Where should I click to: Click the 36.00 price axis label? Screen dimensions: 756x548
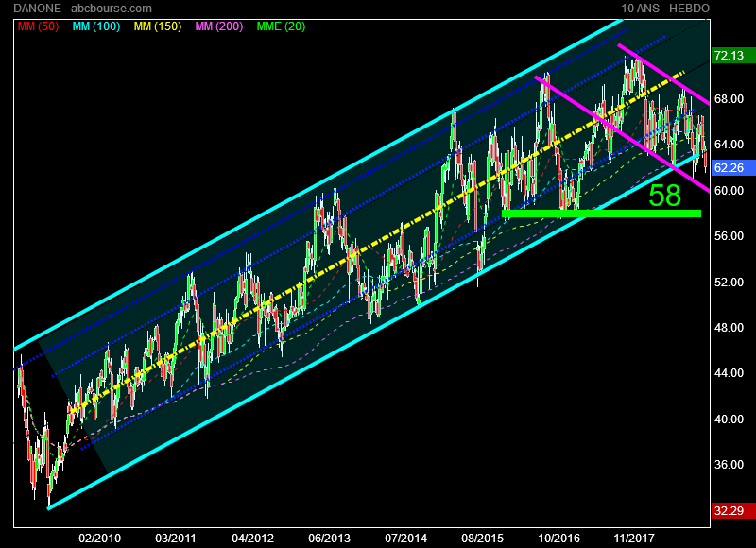pyautogui.click(x=729, y=464)
